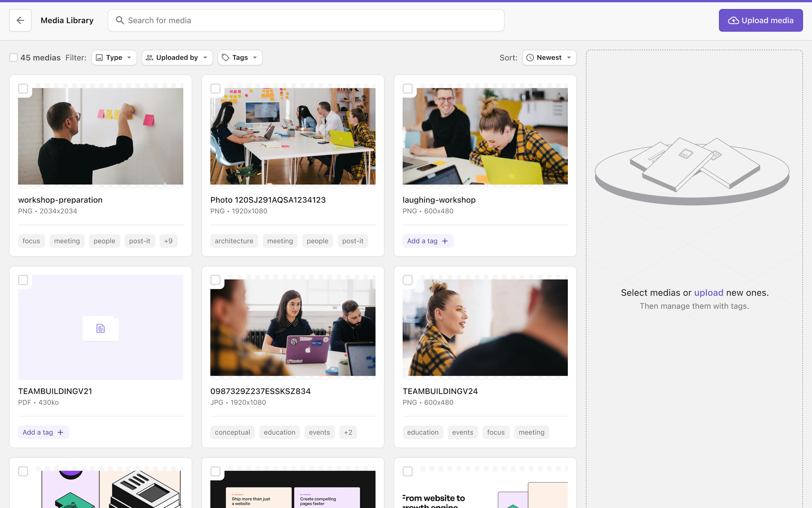Click the plus icon on laughing-workshop Add a tag
812x508 pixels.
[x=445, y=241]
